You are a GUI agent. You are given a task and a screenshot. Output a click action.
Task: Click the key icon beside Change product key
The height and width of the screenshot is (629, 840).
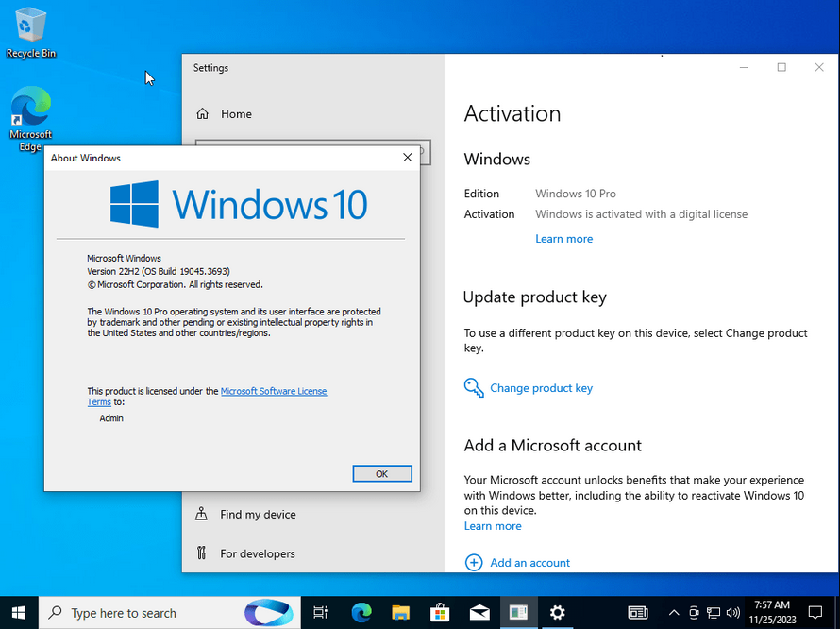coord(474,388)
